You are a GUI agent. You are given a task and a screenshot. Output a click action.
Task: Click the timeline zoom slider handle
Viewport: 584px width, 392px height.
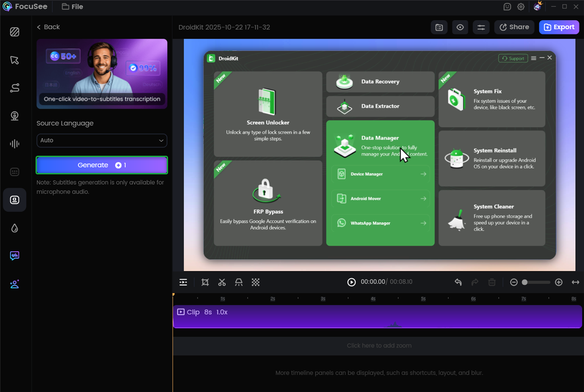click(525, 282)
